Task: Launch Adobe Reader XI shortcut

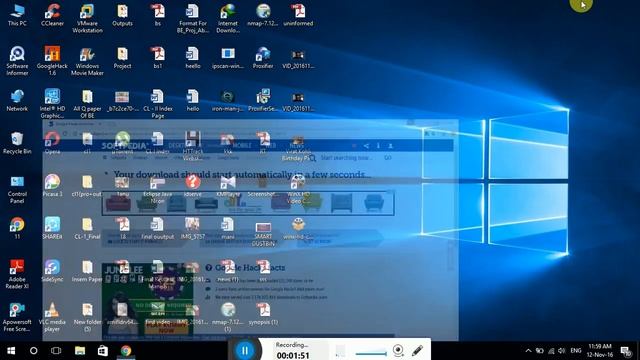Action: click(x=17, y=274)
